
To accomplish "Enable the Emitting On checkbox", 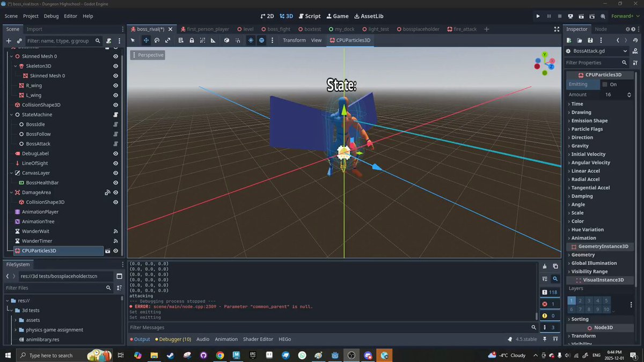I will (x=605, y=84).
